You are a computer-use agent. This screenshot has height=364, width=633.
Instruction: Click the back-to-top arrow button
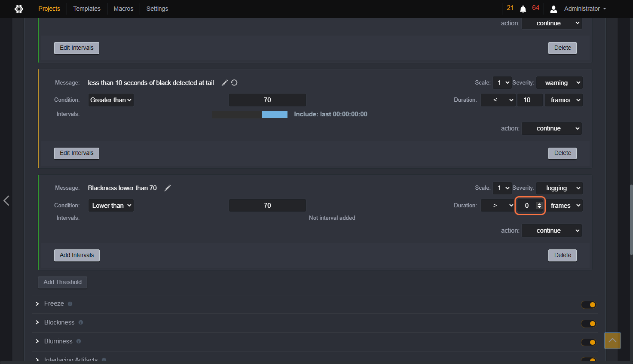612,340
